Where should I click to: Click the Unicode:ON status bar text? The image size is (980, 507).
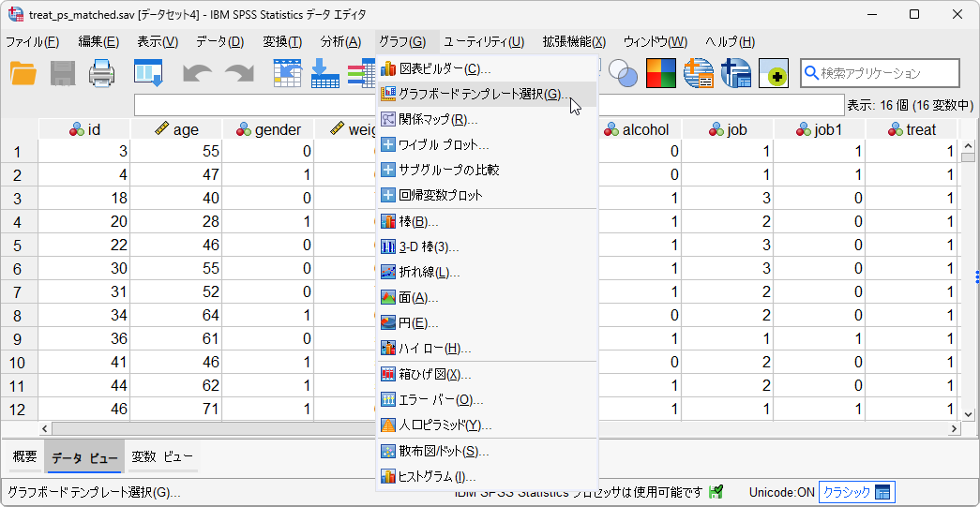(x=781, y=492)
